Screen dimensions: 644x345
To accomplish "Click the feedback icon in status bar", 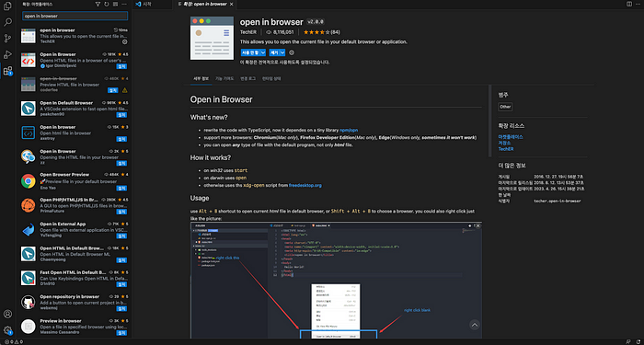I will 628,341.
